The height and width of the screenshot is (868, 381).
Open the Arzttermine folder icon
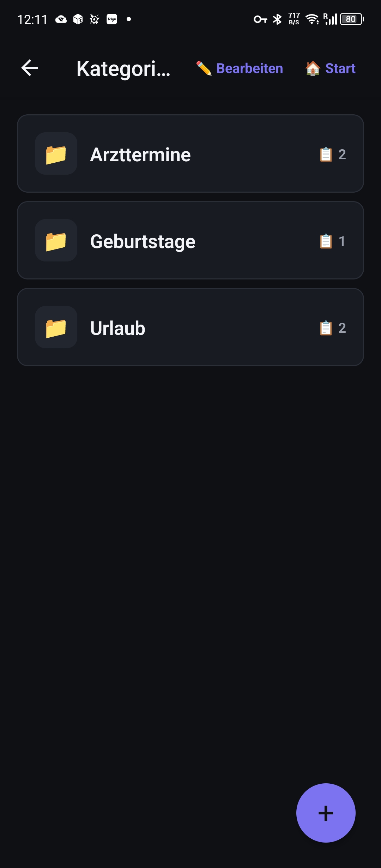56,154
